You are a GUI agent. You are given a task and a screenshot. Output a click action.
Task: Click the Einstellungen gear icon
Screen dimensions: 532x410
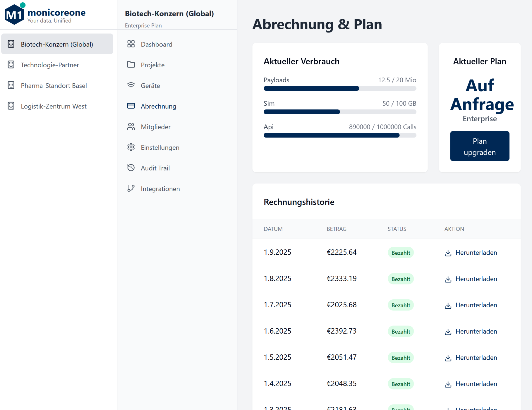131,147
